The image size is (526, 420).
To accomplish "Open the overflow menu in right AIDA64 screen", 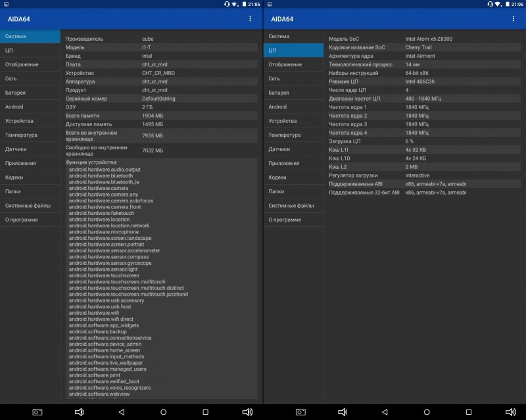I will pyautogui.click(x=513, y=19).
